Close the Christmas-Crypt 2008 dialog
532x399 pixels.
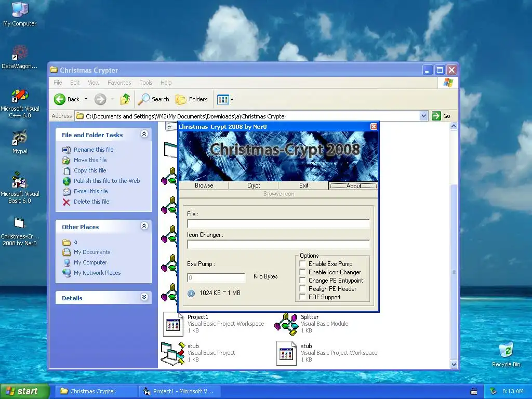374,127
